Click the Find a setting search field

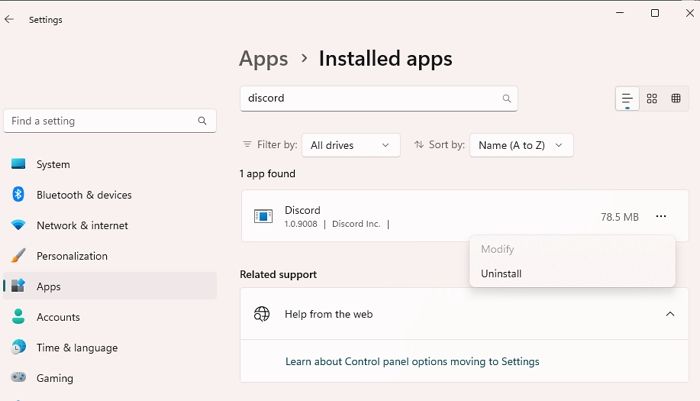100,121
